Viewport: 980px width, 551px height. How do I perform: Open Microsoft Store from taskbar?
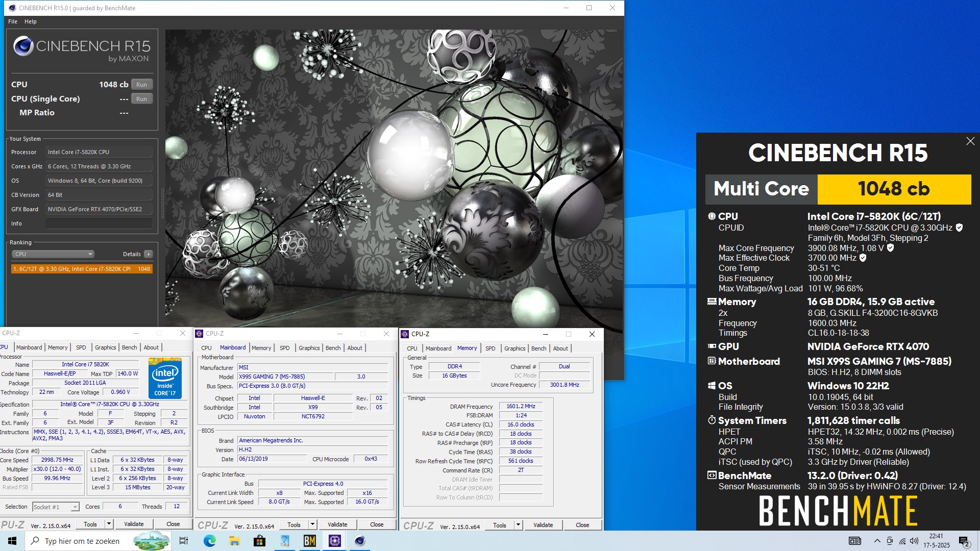pos(259,541)
